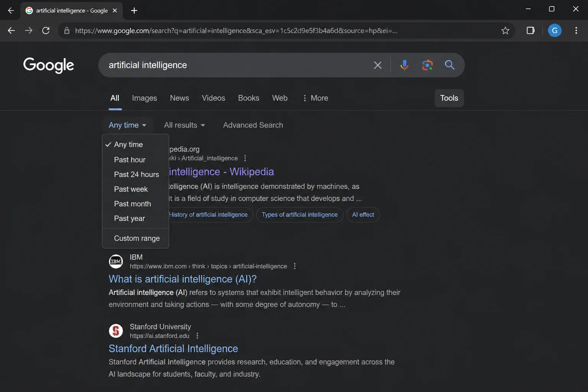Screen dimensions: 588x392
Task: Open options for Wikipedia result
Action: click(245, 158)
